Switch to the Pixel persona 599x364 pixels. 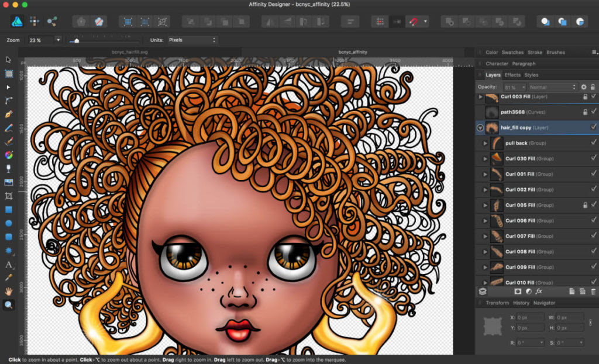(x=35, y=22)
